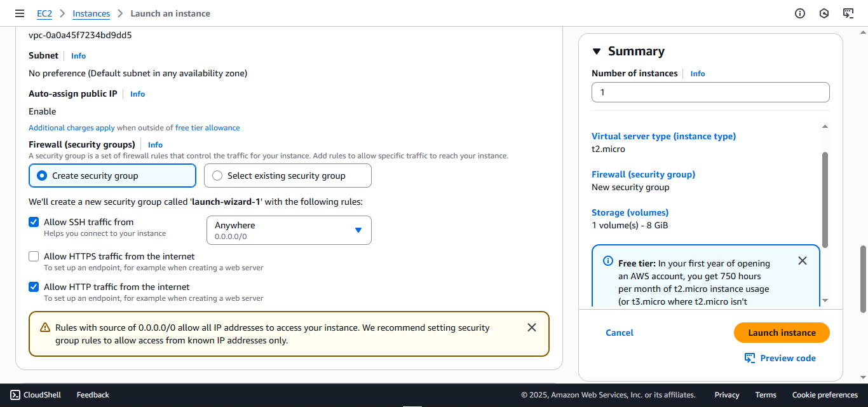Open the navigation sidebar menu

coord(20,13)
